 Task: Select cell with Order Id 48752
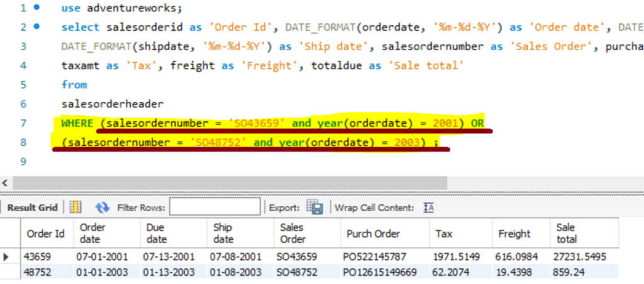47,271
